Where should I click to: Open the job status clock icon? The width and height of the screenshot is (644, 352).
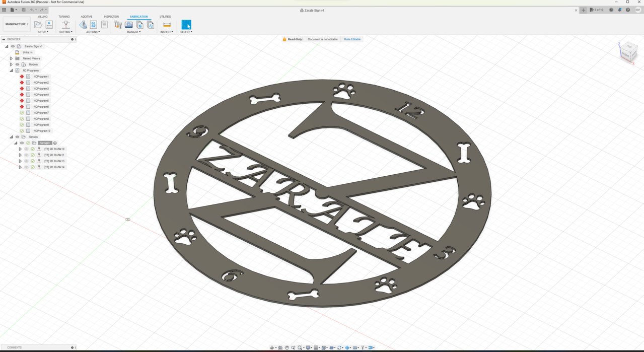611,10
